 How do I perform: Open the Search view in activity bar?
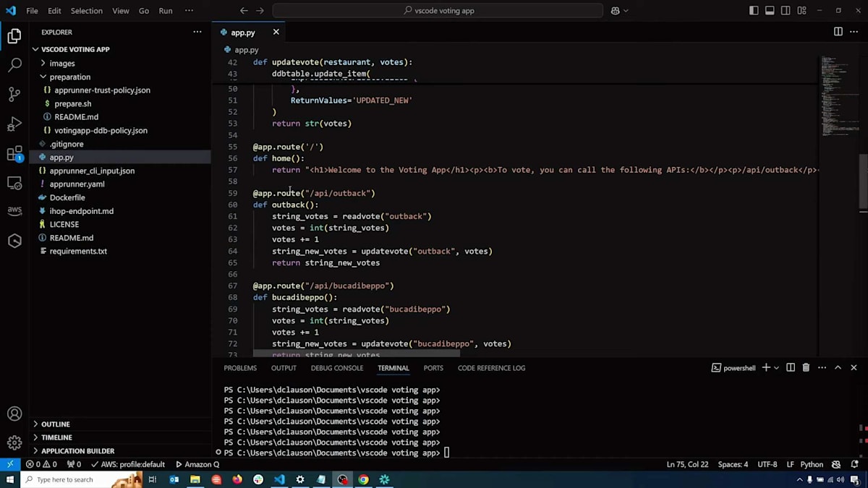point(14,65)
